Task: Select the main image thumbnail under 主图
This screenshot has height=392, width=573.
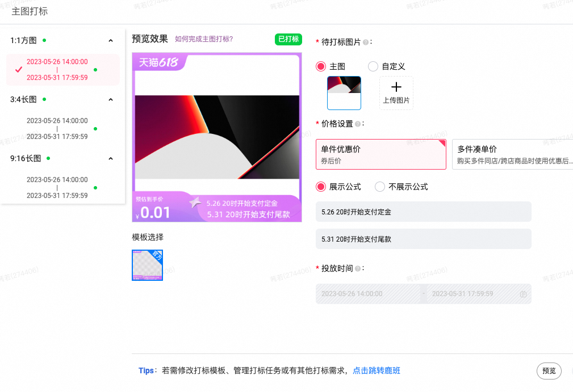Action: pos(344,93)
